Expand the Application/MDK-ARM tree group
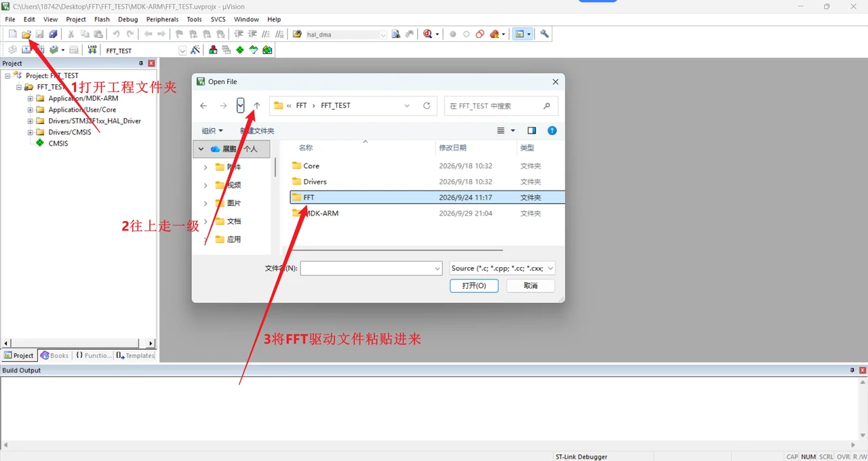 click(x=30, y=98)
